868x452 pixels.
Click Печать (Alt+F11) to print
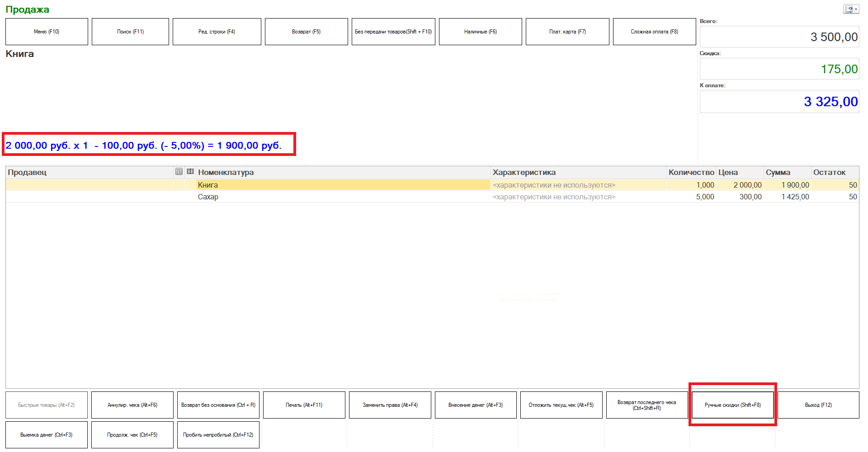[x=304, y=405]
